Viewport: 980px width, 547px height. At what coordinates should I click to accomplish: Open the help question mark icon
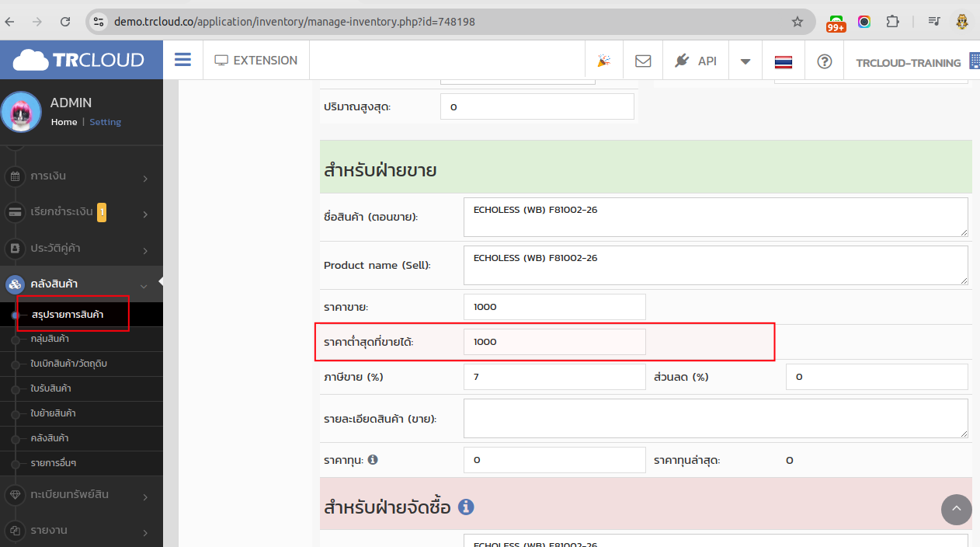coord(825,61)
